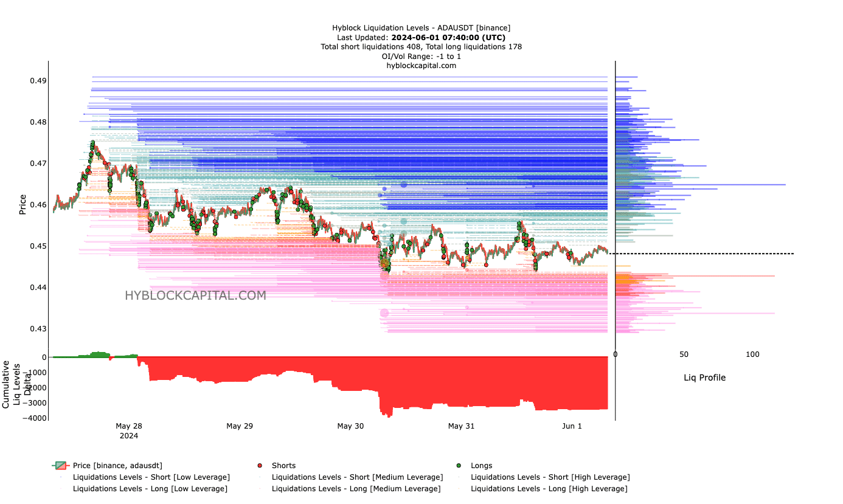
Task: Click the 'May 31' date tick
Action: pos(461,426)
